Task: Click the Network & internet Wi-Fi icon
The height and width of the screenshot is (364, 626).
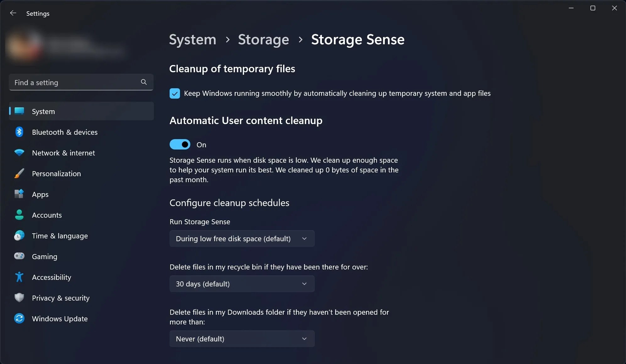Action: 19,153
